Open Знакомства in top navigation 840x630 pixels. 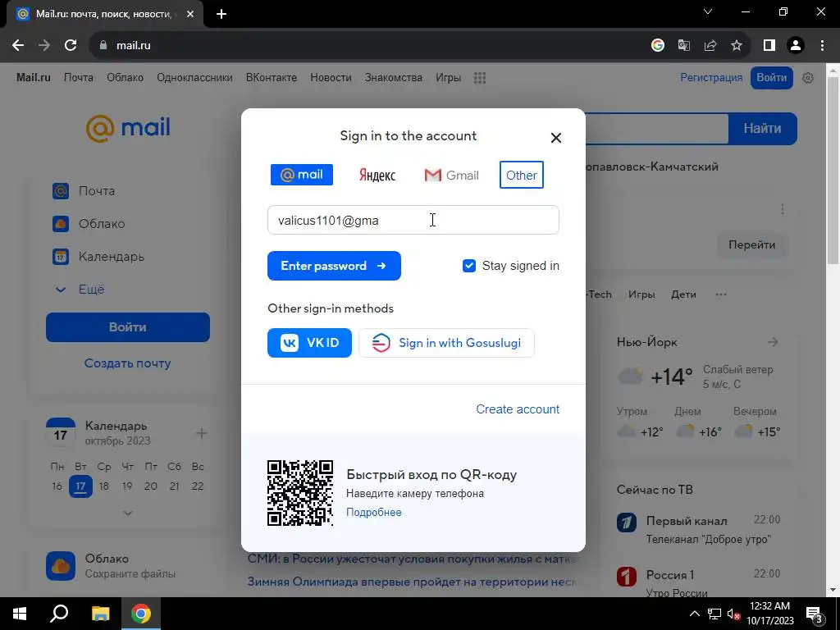[x=393, y=78]
